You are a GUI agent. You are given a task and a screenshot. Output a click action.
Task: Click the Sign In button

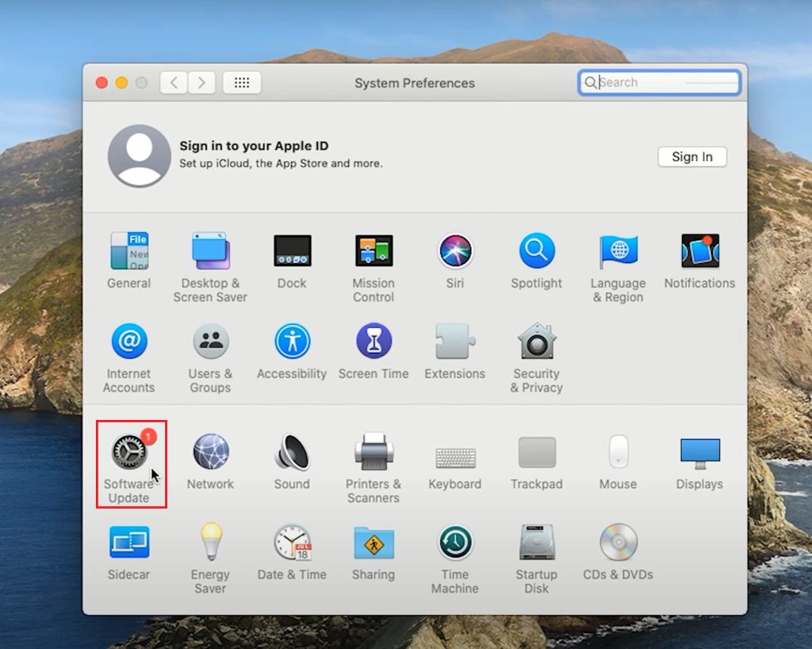pyautogui.click(x=691, y=156)
